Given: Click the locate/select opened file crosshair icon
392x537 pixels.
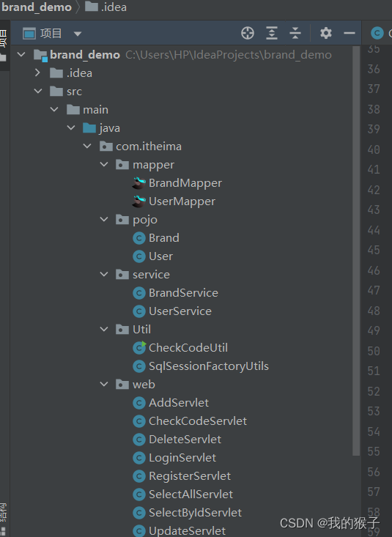Looking at the screenshot, I should pos(248,33).
